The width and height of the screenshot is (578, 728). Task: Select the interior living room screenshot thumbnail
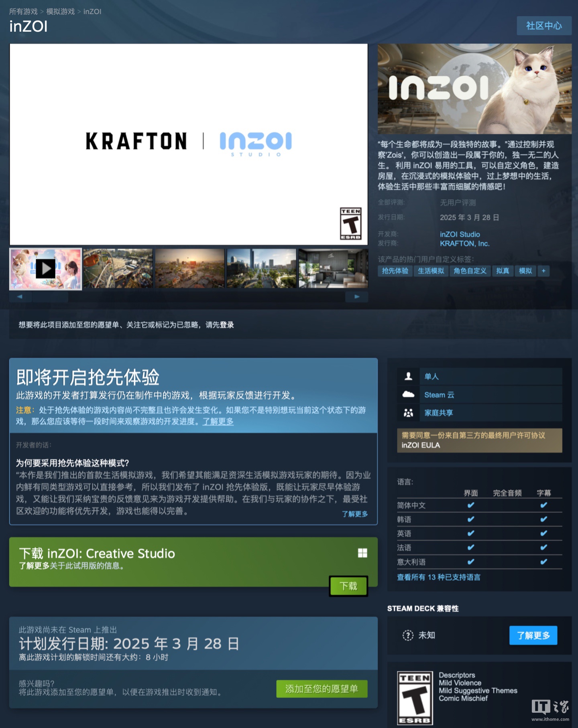(333, 268)
